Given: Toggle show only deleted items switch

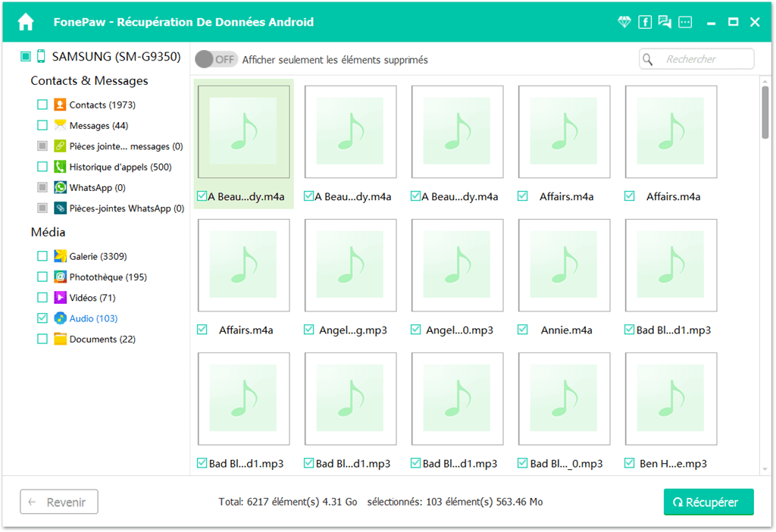Looking at the screenshot, I should pyautogui.click(x=216, y=59).
